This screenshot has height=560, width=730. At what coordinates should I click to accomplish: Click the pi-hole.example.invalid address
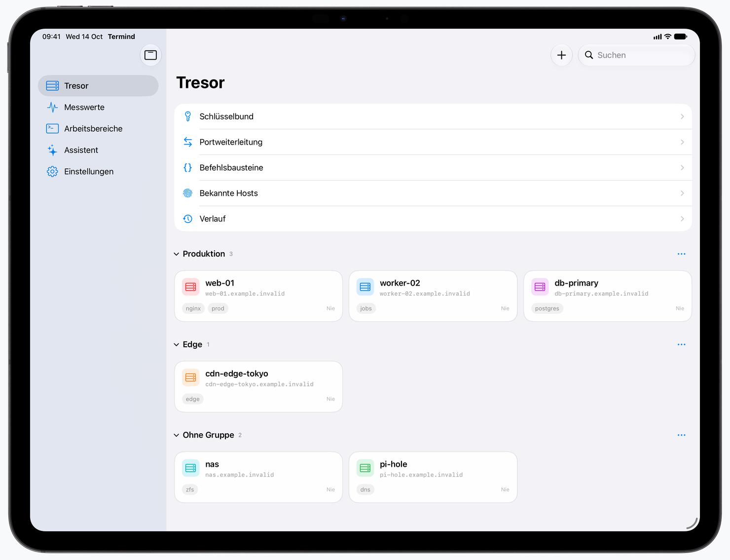(421, 475)
